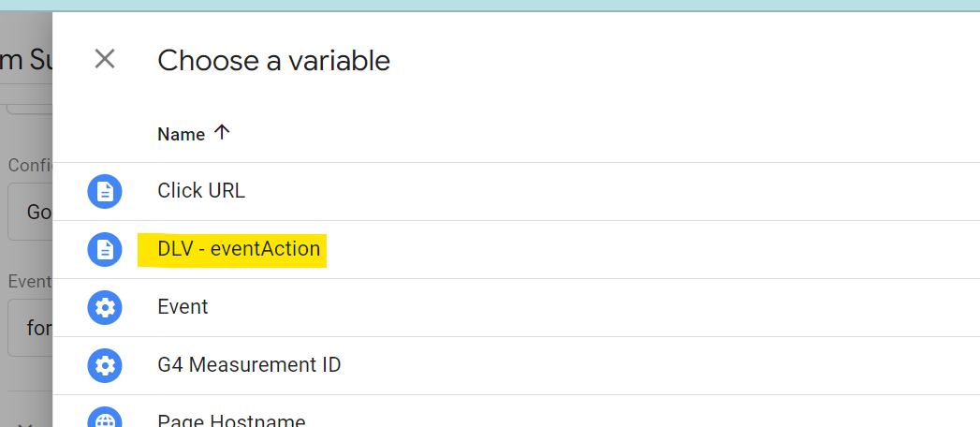
Task: Click the document icon beside DLV - eventAction
Action: [x=105, y=249]
